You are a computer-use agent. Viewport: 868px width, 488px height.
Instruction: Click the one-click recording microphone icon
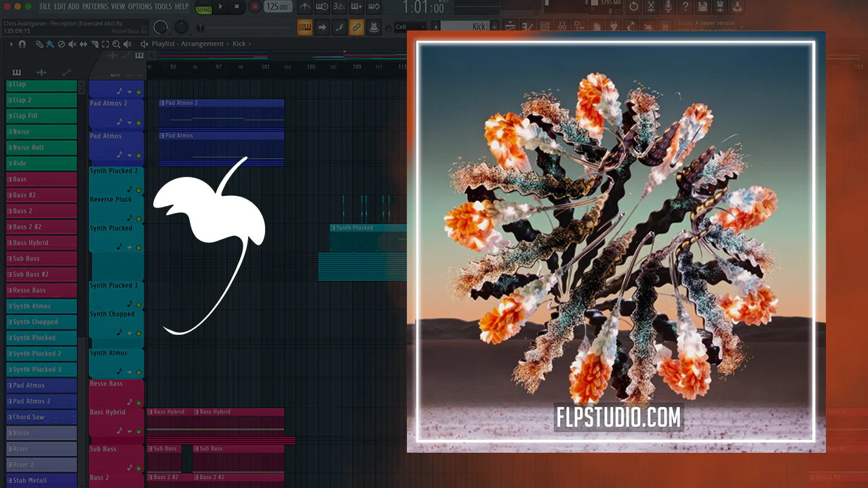click(x=668, y=7)
